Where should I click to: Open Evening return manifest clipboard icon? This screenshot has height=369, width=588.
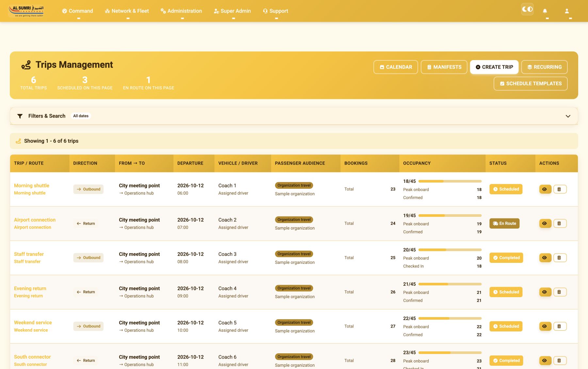[x=560, y=292]
